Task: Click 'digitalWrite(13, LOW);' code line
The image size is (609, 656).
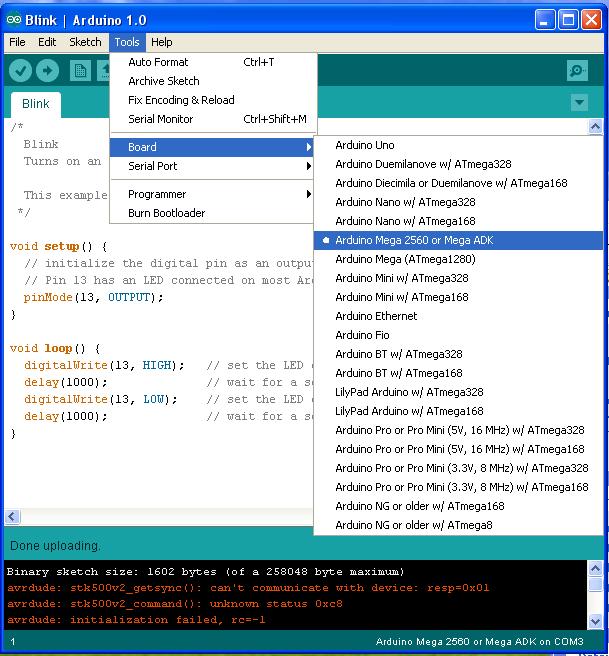Action: 100,399
